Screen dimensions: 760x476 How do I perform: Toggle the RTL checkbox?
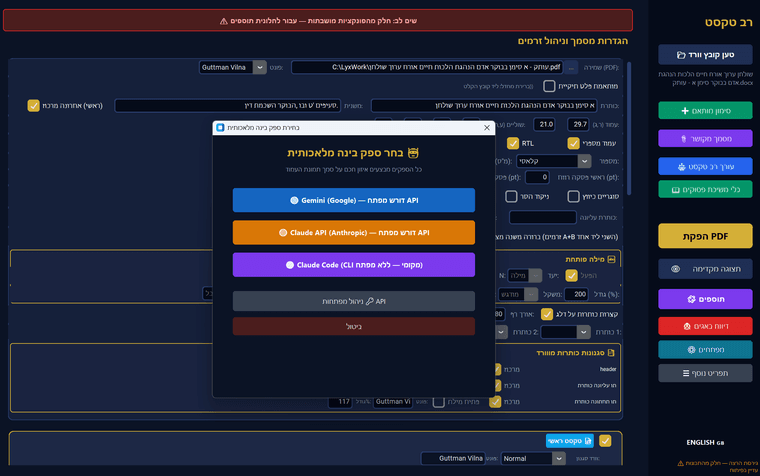(x=512, y=143)
